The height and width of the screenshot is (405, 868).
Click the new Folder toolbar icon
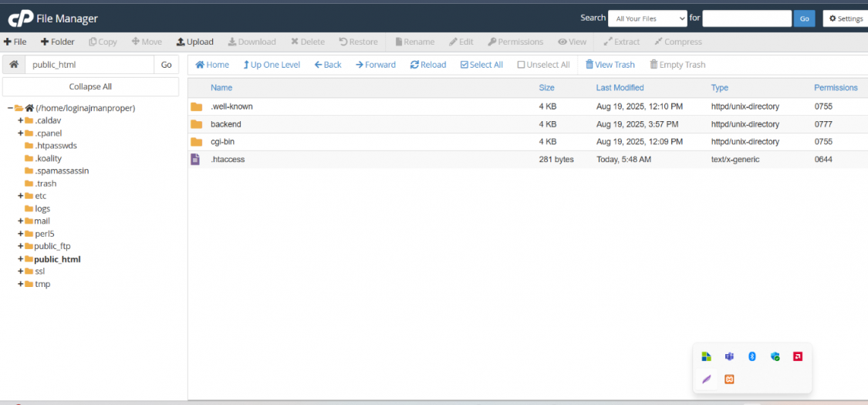tap(45, 42)
